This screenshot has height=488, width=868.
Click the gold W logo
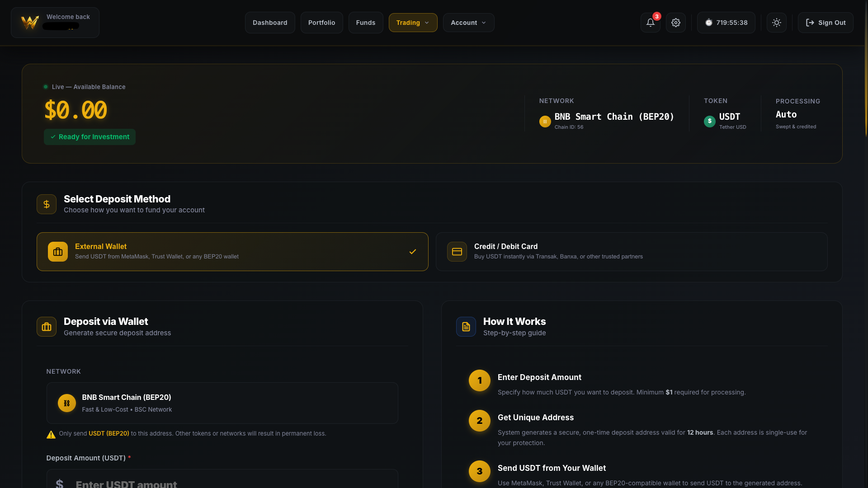30,22
